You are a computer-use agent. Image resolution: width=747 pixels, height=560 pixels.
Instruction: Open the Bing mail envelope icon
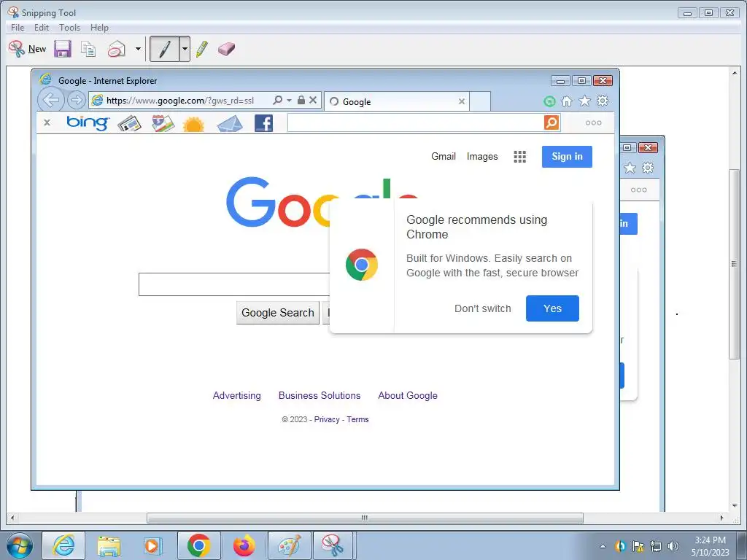point(230,124)
